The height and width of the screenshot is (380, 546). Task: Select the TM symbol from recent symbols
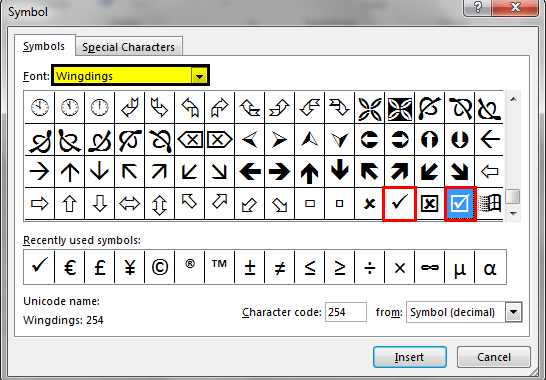point(220,267)
